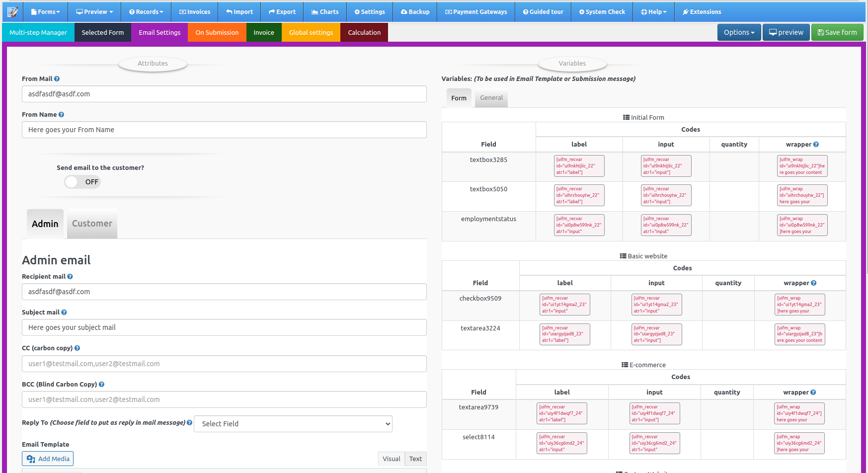This screenshot has width=868, height=473.
Task: Start the Guided tour
Action: tap(543, 11)
